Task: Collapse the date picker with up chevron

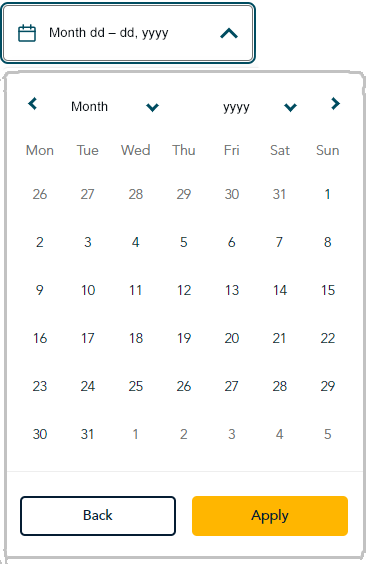Action: click(229, 33)
